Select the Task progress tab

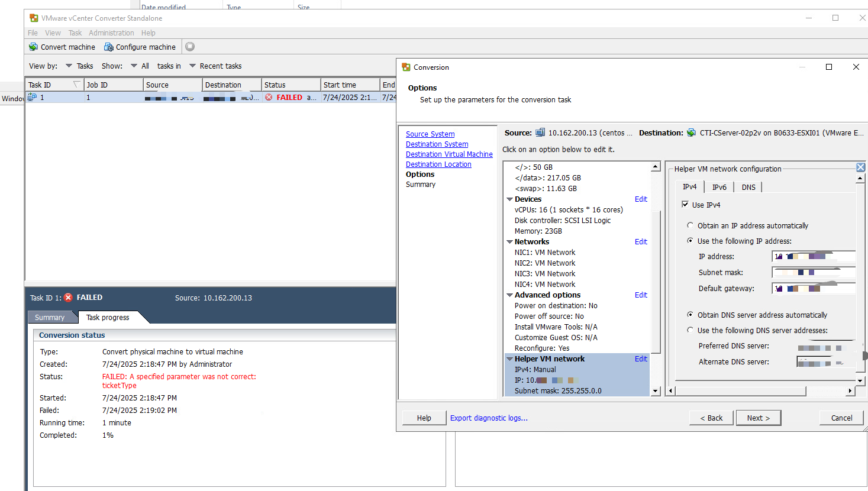[108, 318]
